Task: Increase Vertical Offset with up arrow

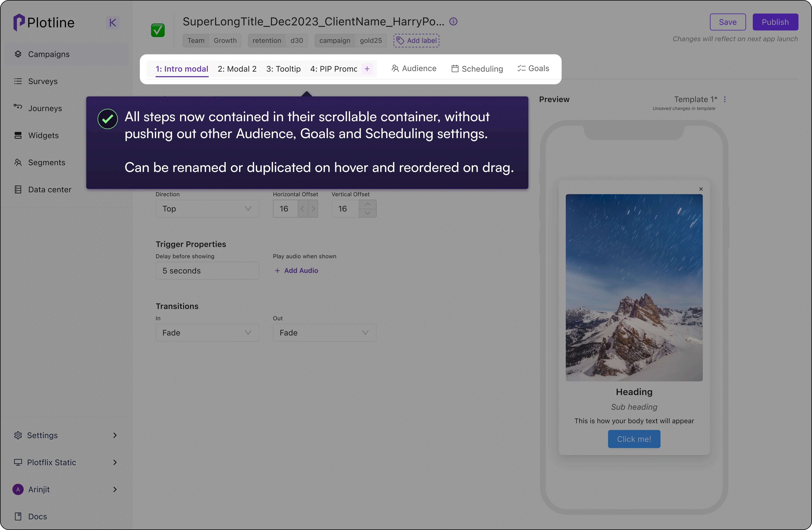Action: pyautogui.click(x=367, y=204)
